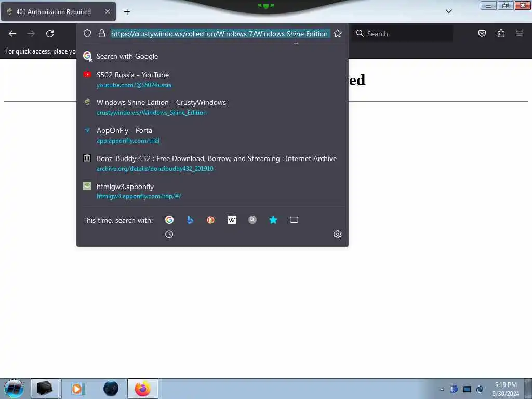Click the Search box magnifier icon
532x399 pixels.
[360, 33]
